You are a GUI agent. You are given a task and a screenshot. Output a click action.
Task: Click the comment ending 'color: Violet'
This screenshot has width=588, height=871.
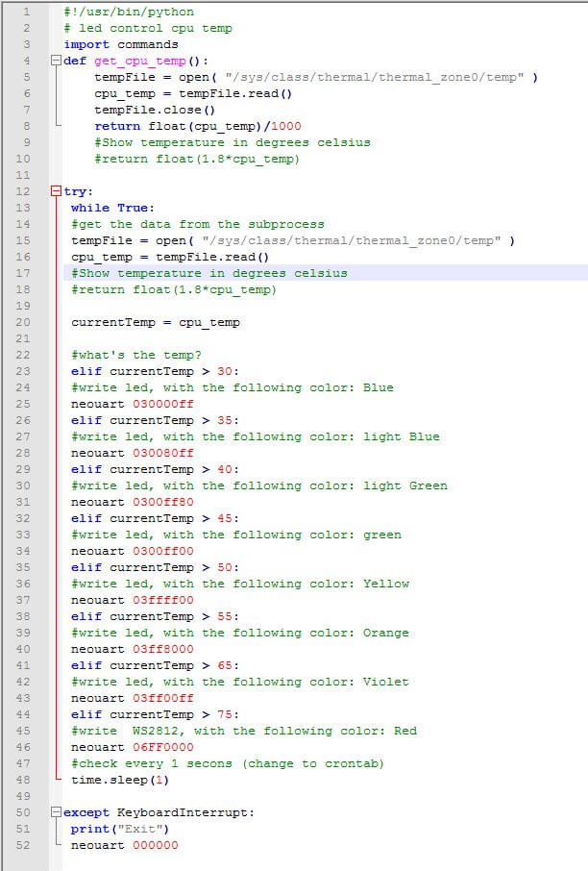point(240,682)
